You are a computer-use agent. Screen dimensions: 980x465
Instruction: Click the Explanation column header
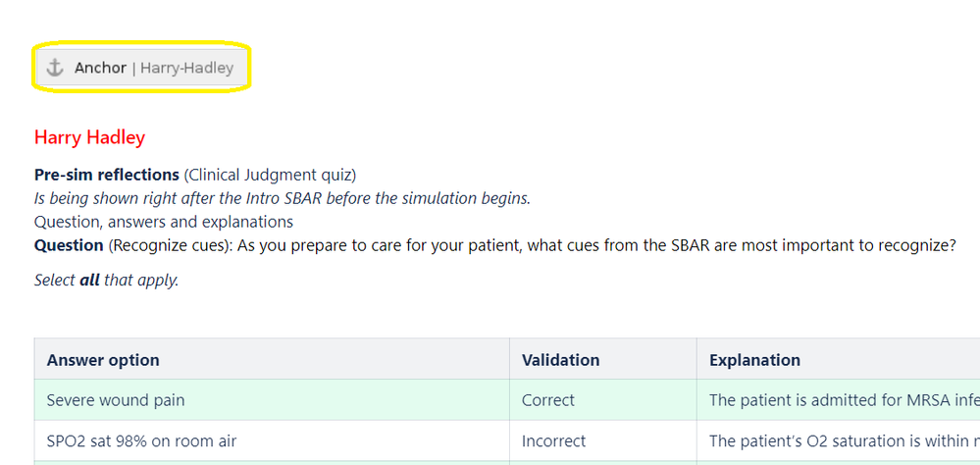click(x=754, y=360)
